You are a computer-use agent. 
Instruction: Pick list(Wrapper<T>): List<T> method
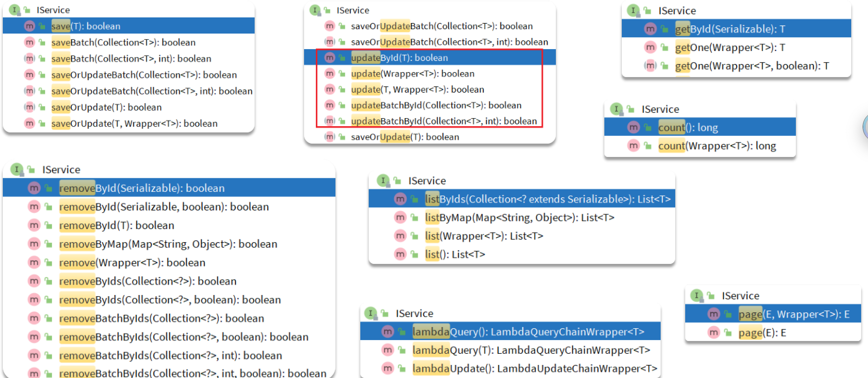(x=483, y=236)
